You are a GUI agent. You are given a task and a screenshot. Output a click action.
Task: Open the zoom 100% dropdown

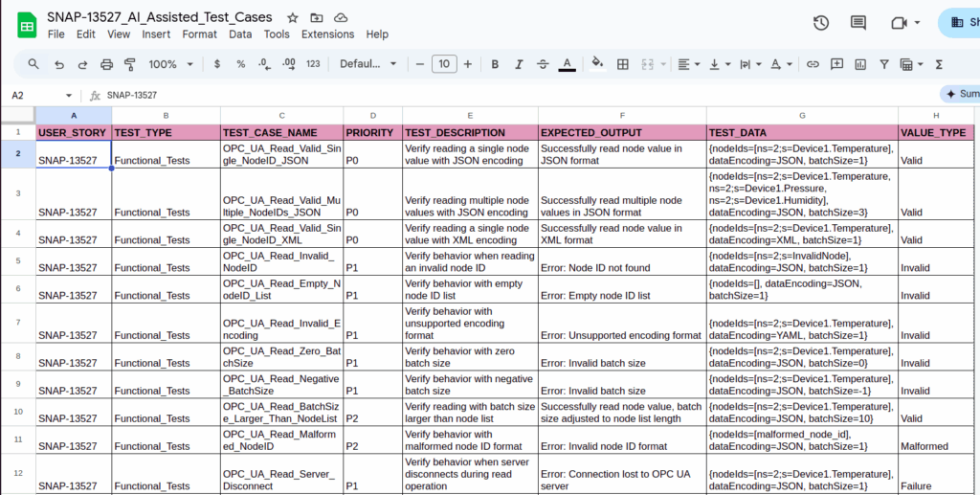[x=170, y=64]
